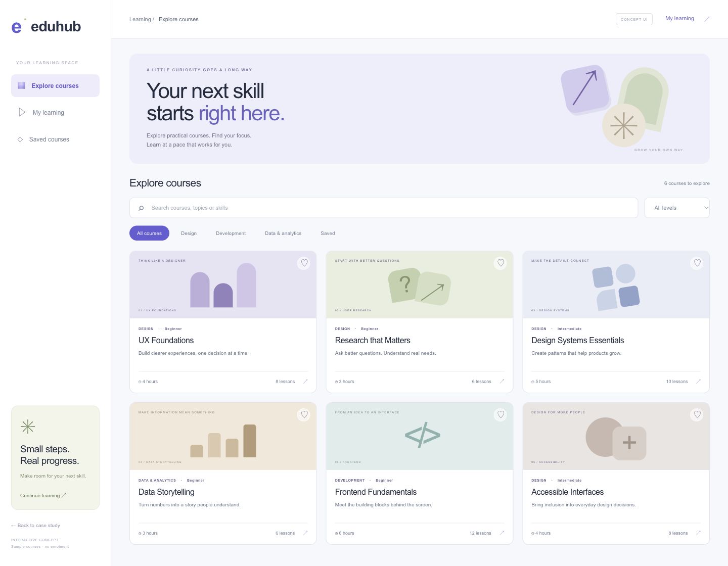728x566 pixels.
Task: Click the eduhub logo icon
Action: click(18, 26)
